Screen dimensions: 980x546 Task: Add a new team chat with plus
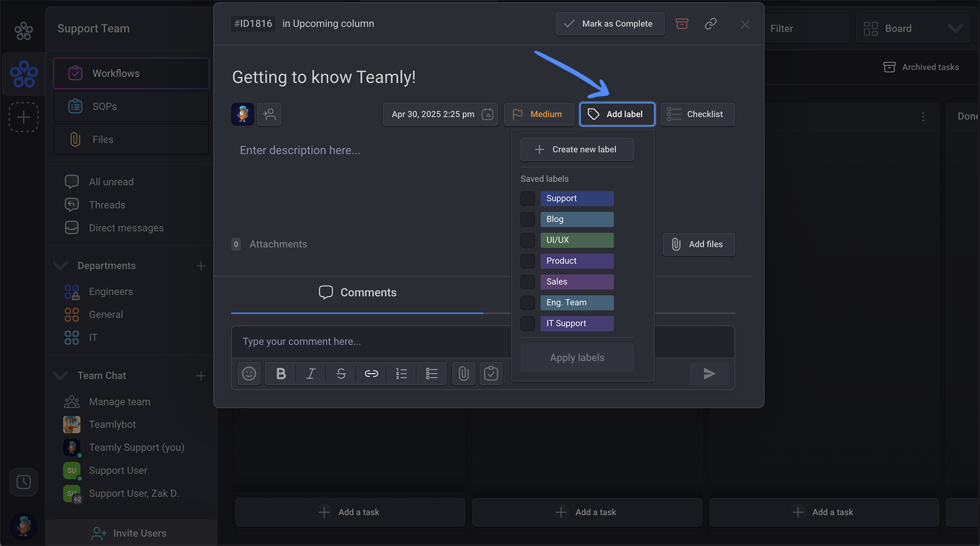click(201, 376)
